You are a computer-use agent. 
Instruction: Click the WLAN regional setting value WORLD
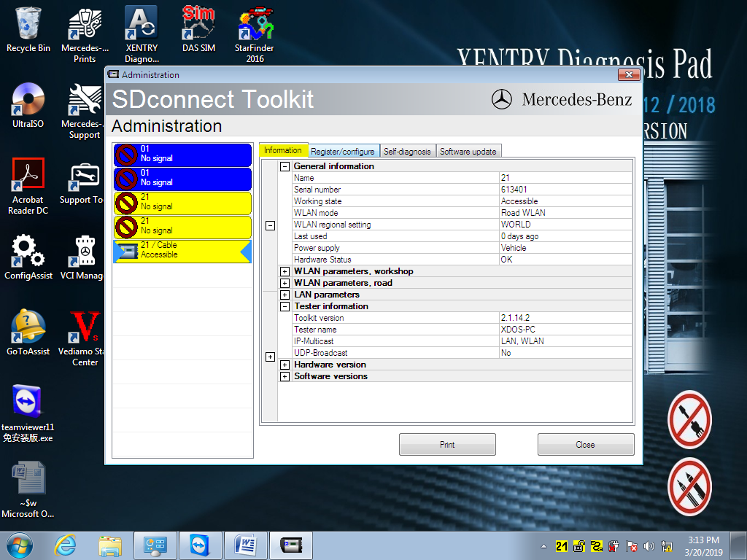[516, 225]
